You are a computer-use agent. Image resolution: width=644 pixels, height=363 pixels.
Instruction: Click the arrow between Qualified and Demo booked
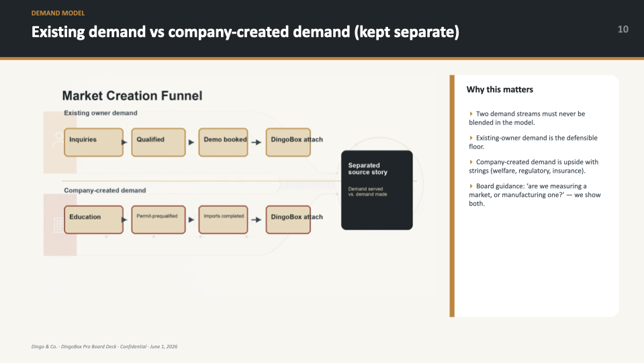pos(191,143)
